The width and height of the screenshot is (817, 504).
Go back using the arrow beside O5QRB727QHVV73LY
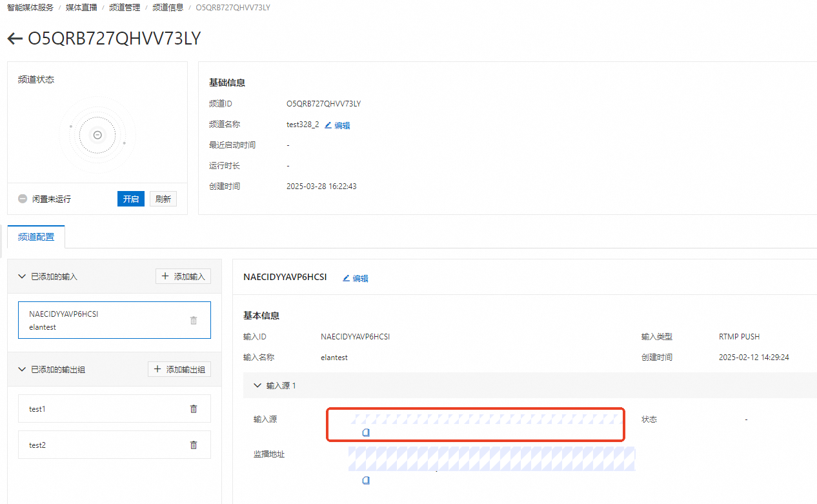pyautogui.click(x=15, y=39)
